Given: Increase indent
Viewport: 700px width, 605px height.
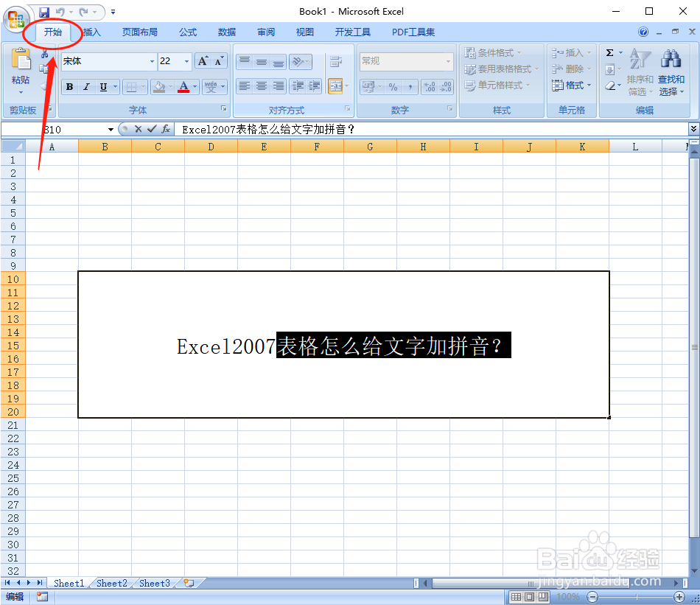Looking at the screenshot, I should 315,85.
